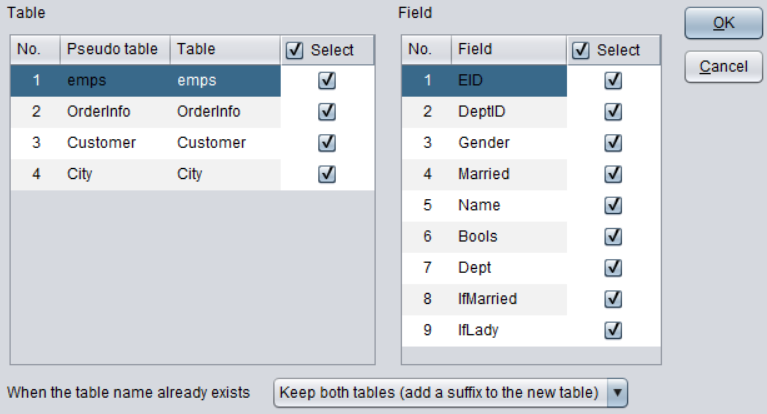Uncheck the DeptID field checkbox
This screenshot has height=414, width=767.
coord(613,112)
